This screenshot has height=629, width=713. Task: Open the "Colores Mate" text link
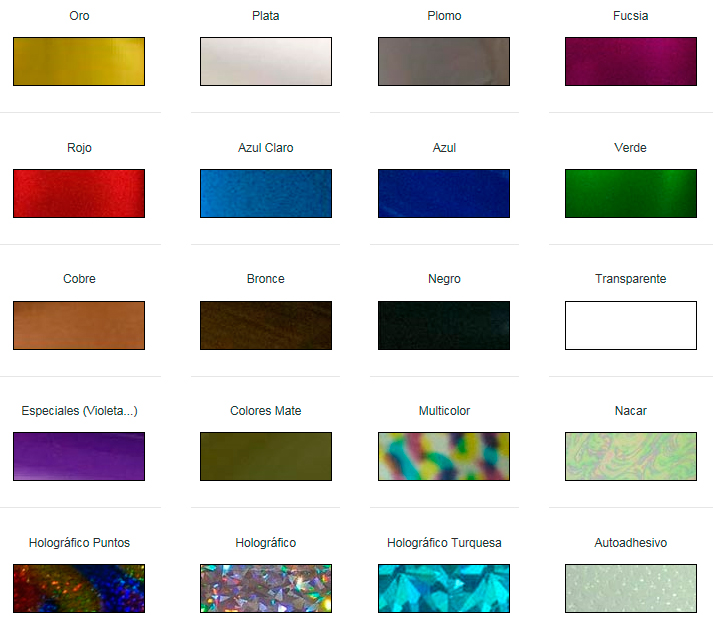pos(266,411)
